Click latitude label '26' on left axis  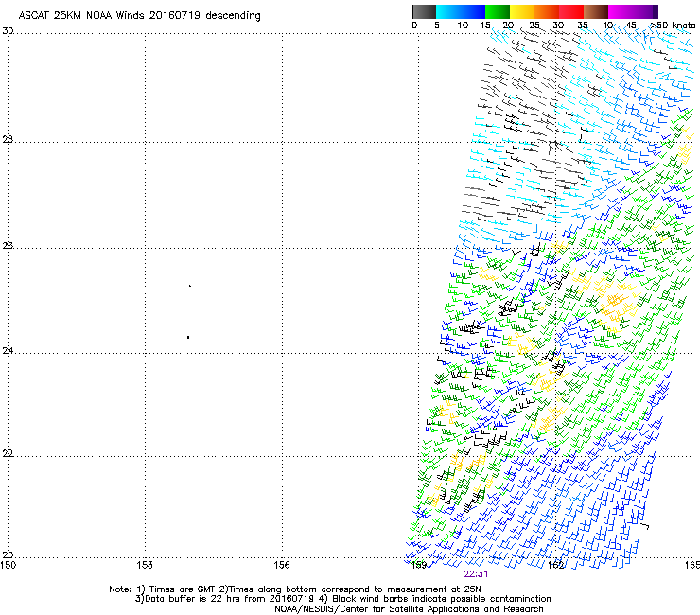click(x=8, y=246)
